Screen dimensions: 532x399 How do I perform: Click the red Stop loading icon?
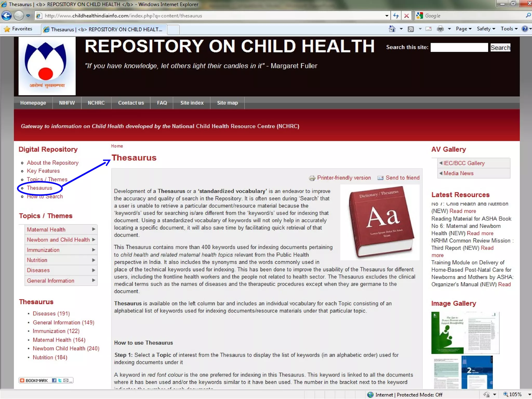[407, 16]
